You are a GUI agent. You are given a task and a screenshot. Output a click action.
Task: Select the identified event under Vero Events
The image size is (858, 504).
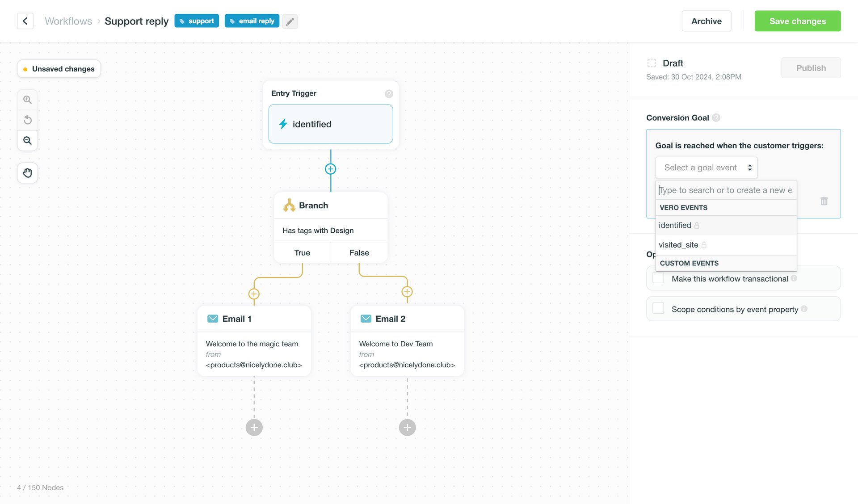point(674,225)
